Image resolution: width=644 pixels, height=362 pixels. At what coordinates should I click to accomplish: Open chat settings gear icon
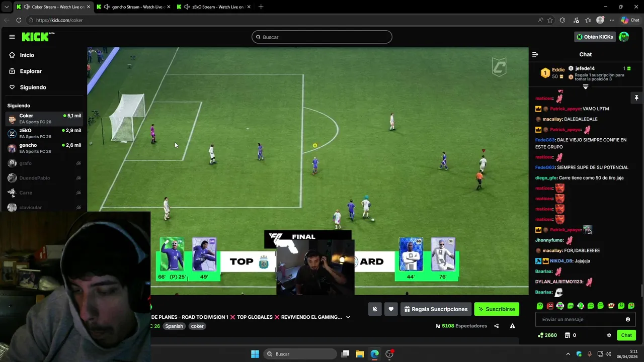(609, 335)
